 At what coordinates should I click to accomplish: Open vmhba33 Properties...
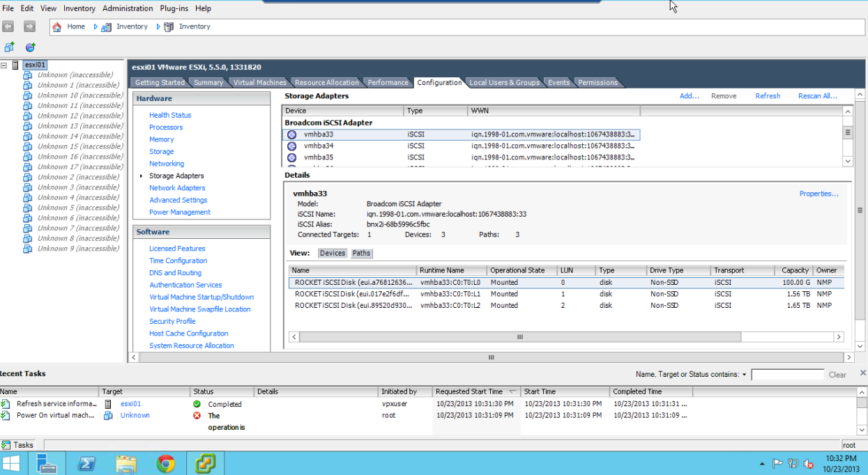tap(819, 194)
